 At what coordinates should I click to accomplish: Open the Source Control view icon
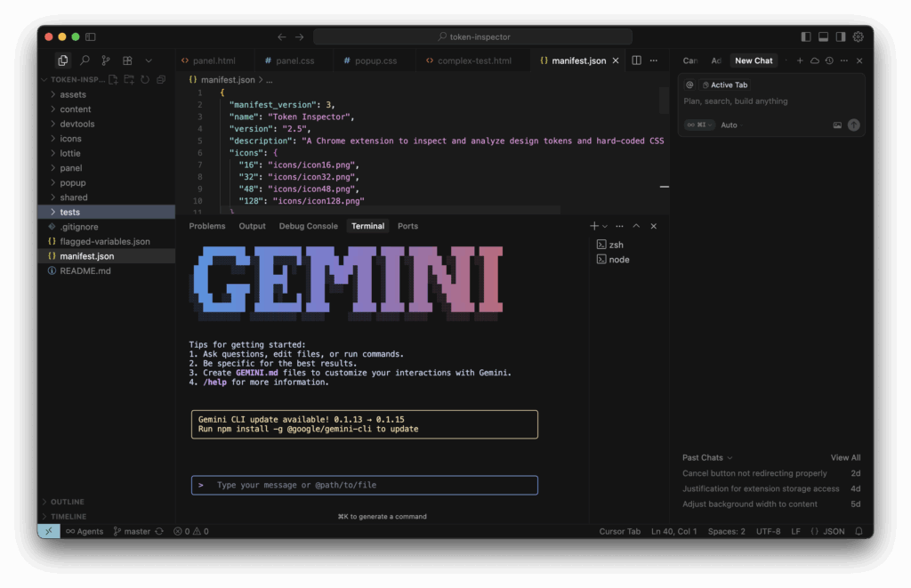[106, 60]
